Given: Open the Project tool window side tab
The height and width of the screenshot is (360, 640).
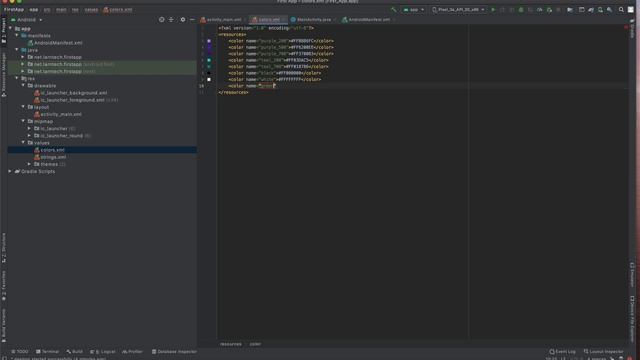Looking at the screenshot, I should [x=4, y=30].
